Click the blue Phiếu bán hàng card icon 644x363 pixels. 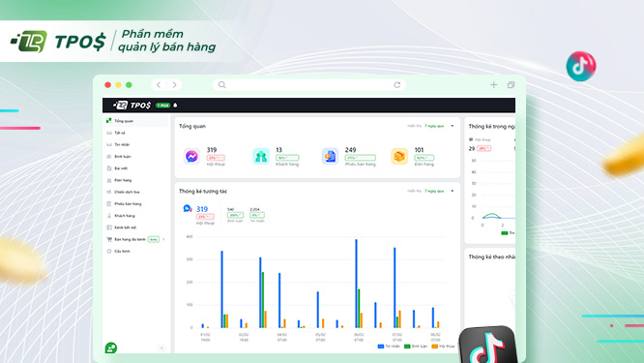330,156
